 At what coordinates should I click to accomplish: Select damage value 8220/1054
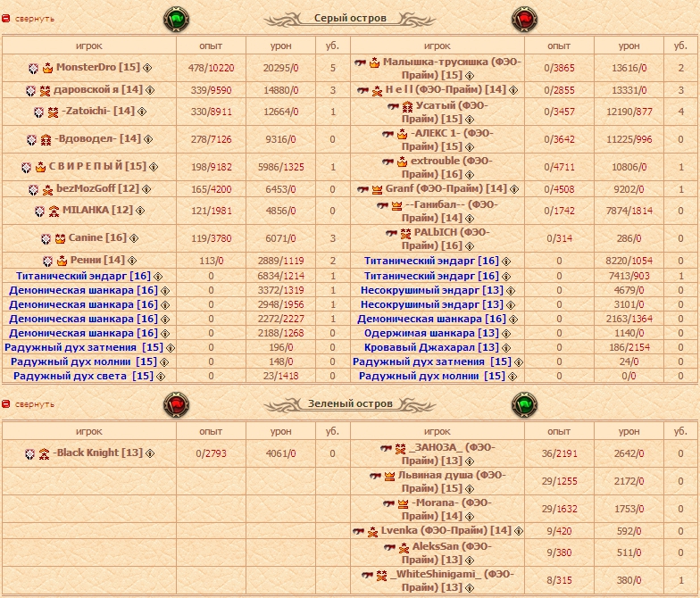(629, 261)
